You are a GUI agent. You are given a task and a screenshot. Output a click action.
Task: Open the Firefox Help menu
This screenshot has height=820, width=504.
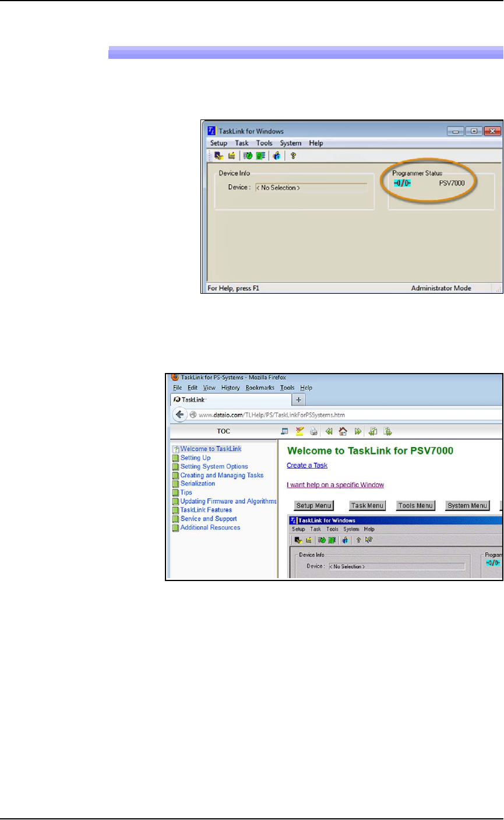pos(306,388)
